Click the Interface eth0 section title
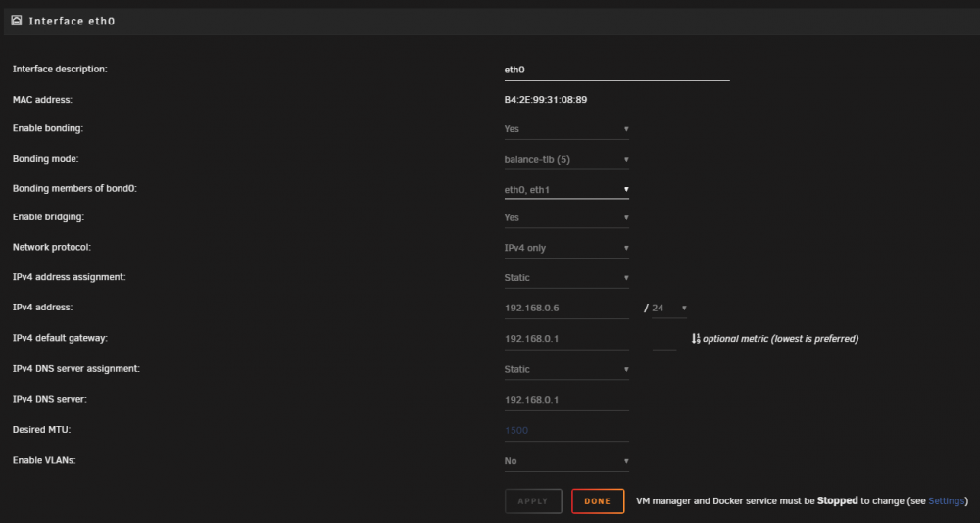 pos(72,22)
